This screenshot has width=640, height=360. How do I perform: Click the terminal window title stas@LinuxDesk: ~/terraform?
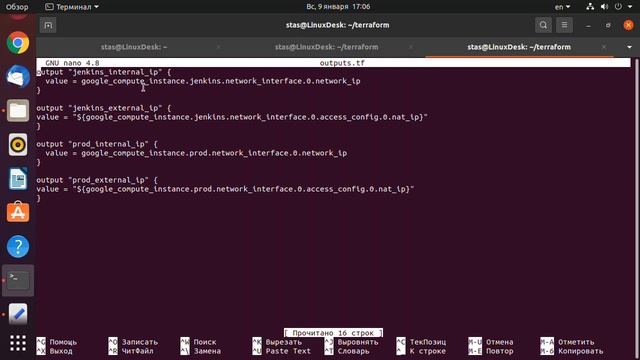(x=338, y=25)
